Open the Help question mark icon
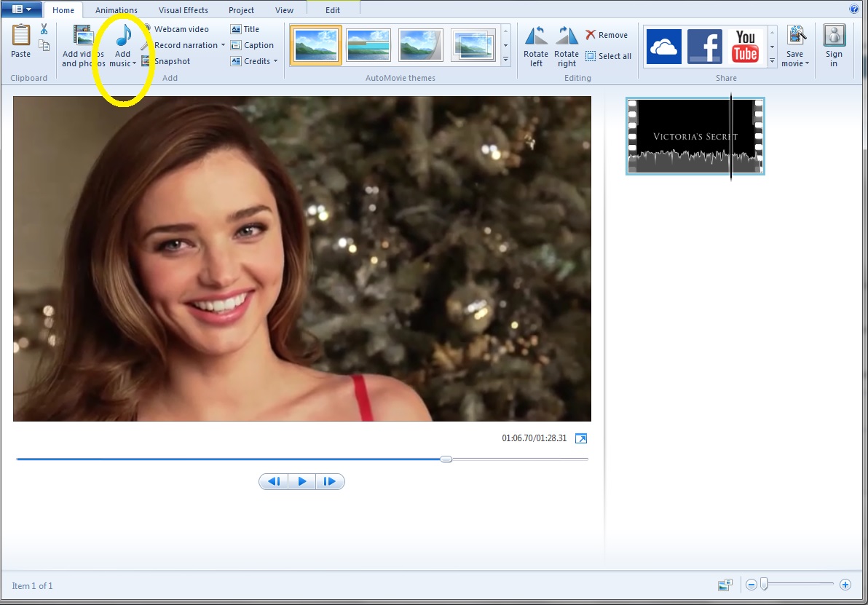868x605 pixels. point(854,9)
